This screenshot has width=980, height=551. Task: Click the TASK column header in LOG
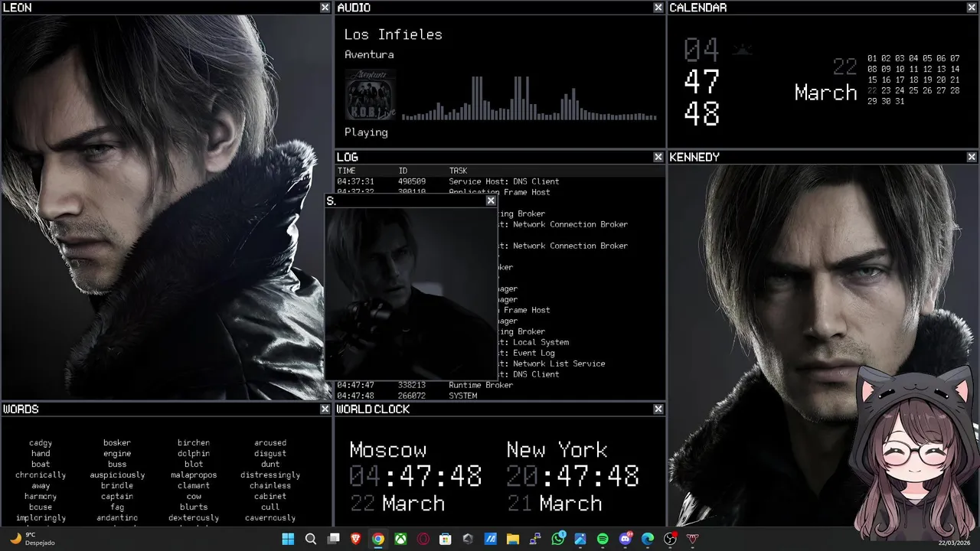tap(458, 171)
